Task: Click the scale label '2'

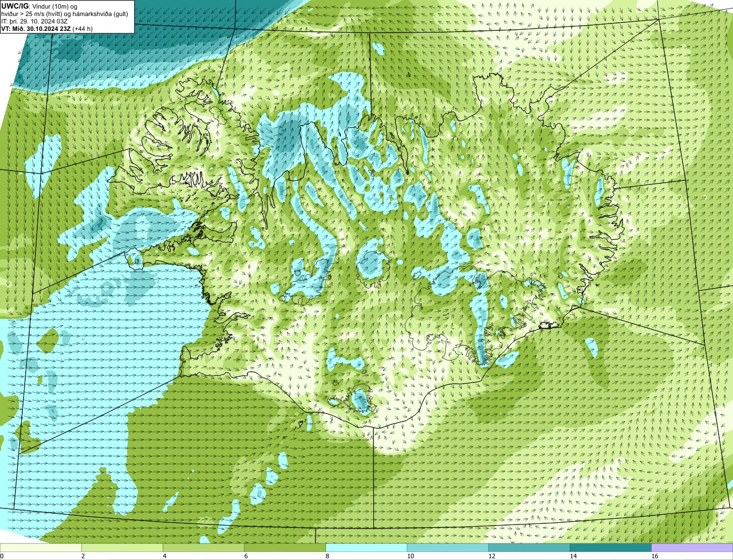Action: click(x=83, y=556)
